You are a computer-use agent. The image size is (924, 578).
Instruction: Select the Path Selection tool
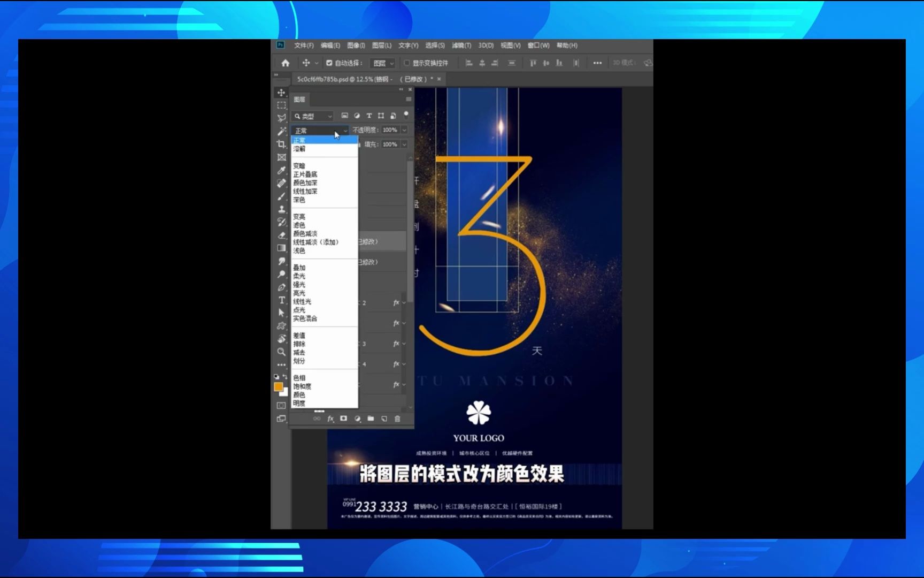pos(281,313)
